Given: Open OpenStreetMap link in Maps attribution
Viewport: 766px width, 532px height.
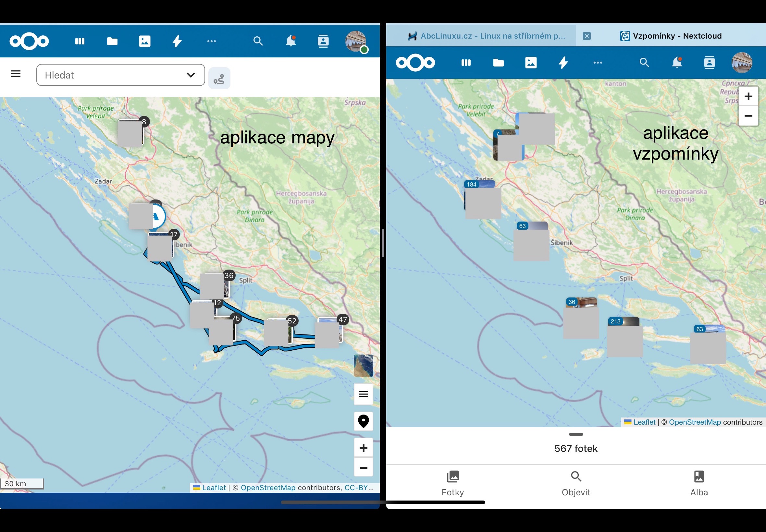Looking at the screenshot, I should [x=268, y=488].
